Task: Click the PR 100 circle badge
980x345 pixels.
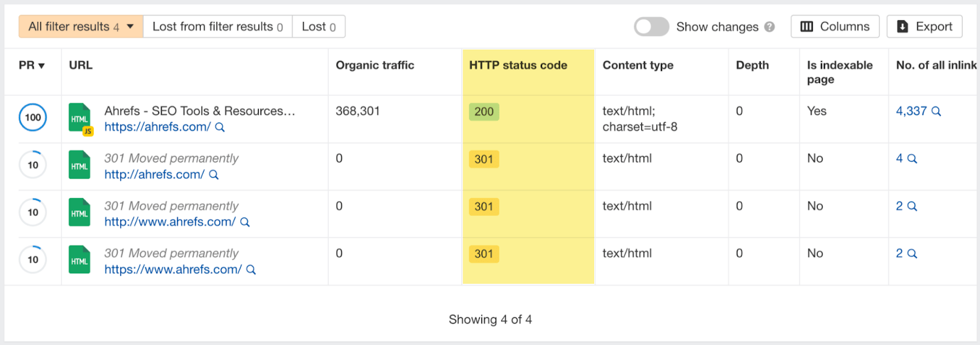Action: pyautogui.click(x=33, y=118)
